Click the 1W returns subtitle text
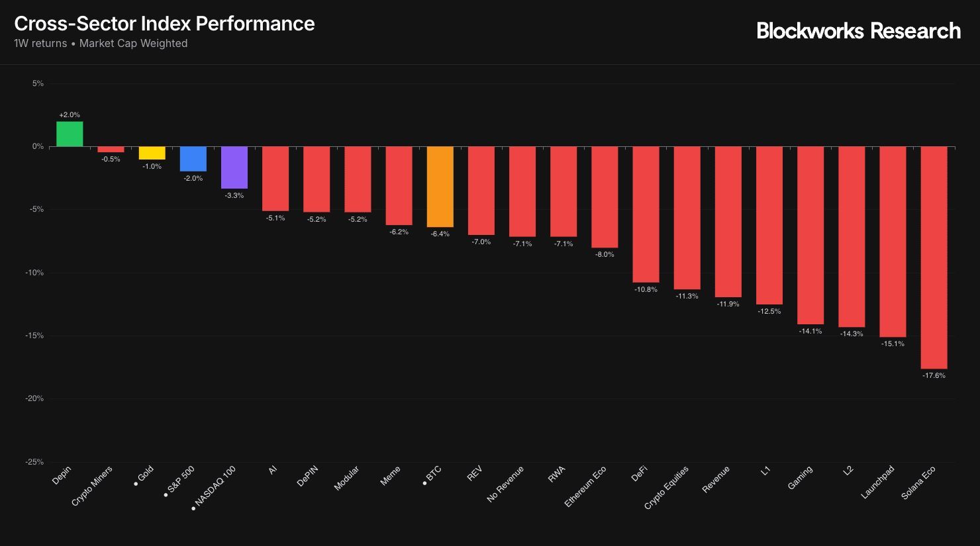Viewport: 980px width, 546px height. [40, 44]
